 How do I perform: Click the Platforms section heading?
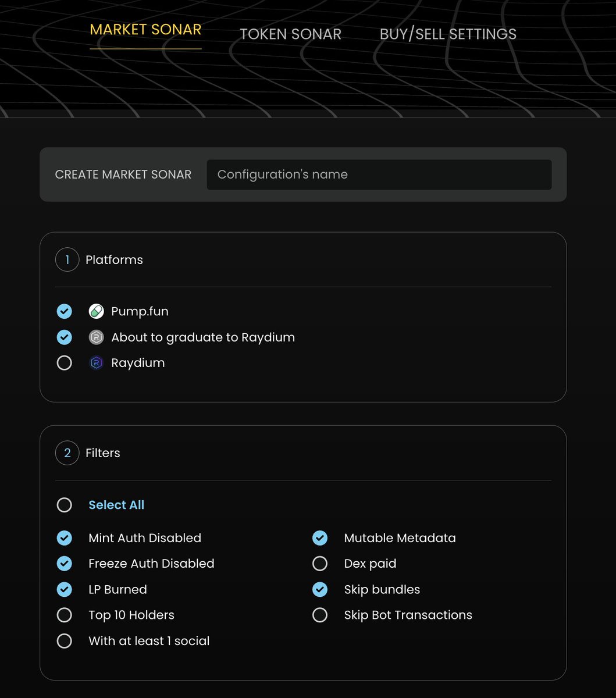coord(114,260)
